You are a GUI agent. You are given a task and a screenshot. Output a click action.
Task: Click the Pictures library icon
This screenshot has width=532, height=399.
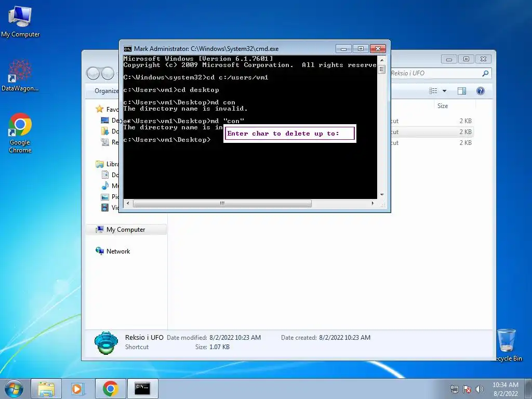pos(105,197)
